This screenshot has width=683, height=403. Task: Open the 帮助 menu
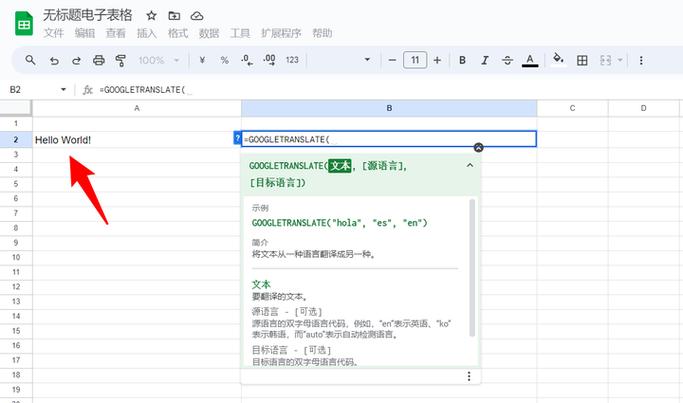322,33
